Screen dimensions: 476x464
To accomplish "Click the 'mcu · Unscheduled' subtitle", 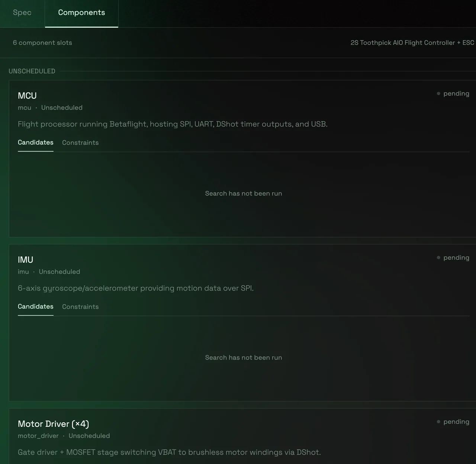I will click(x=50, y=107).
